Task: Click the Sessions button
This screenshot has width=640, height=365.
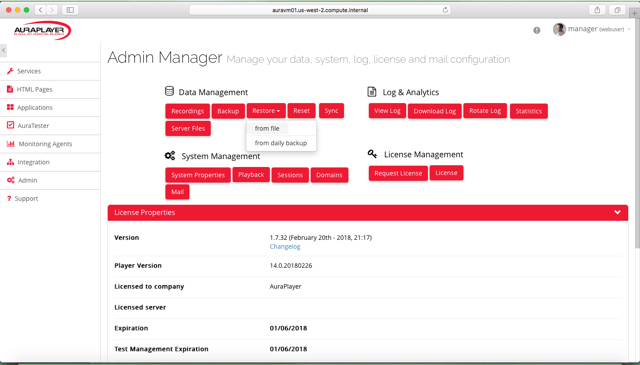Action: pyautogui.click(x=290, y=175)
